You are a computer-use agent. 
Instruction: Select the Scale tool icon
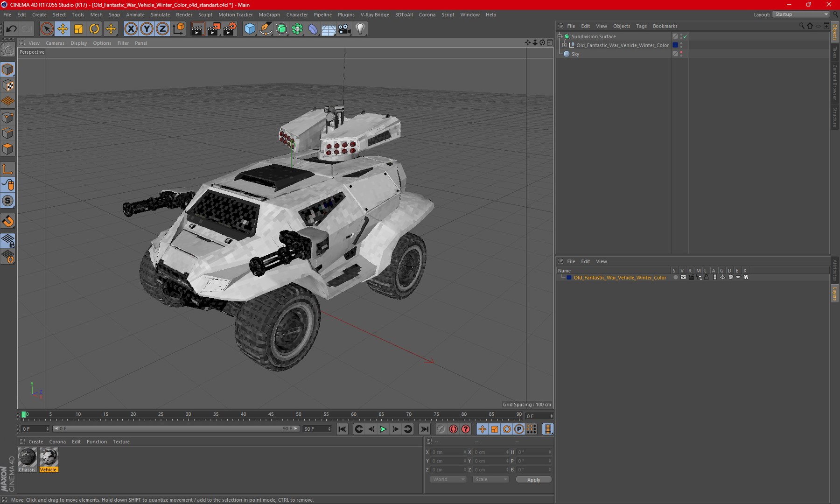tap(78, 29)
